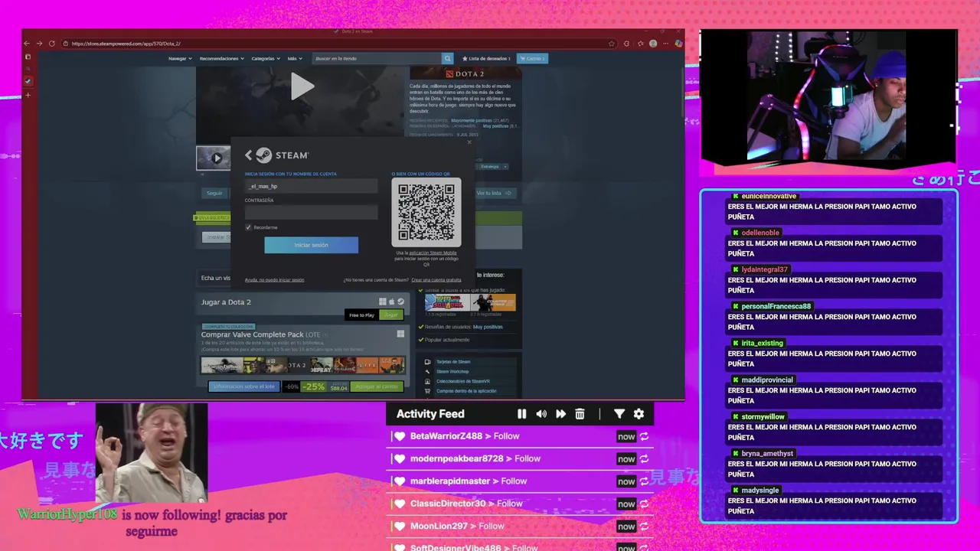Skip the current alert in Activity Feed

tap(560, 414)
